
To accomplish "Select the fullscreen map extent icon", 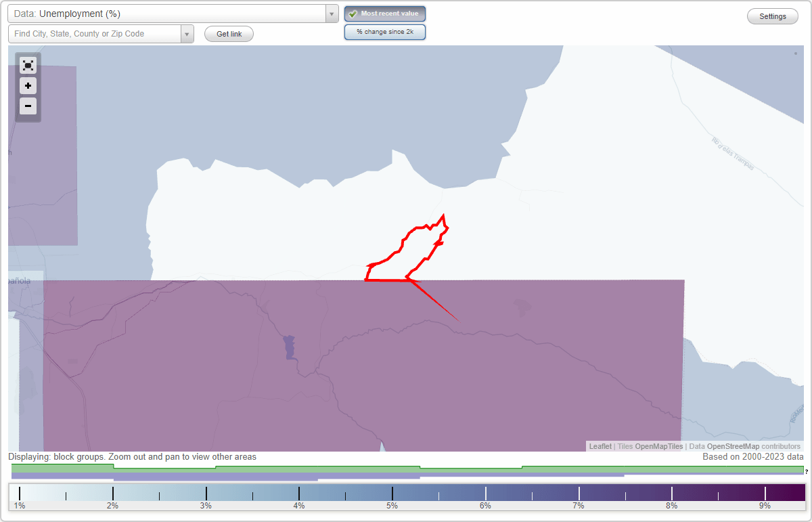I will coord(28,65).
